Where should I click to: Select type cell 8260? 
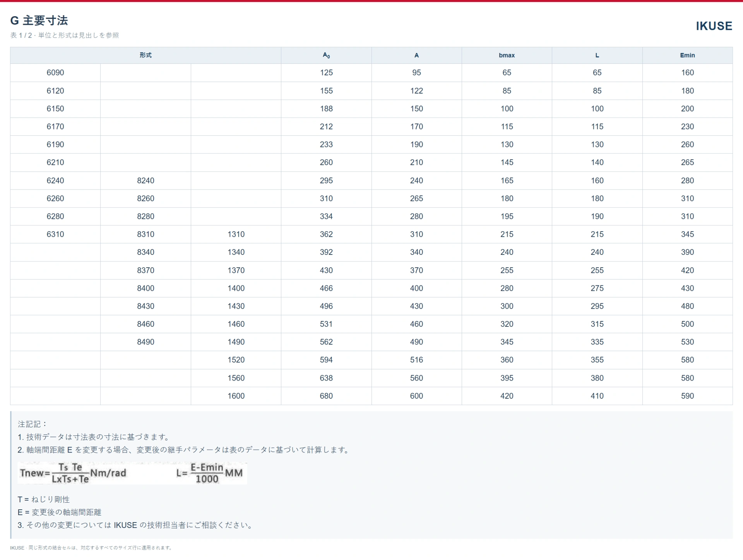pos(146,198)
